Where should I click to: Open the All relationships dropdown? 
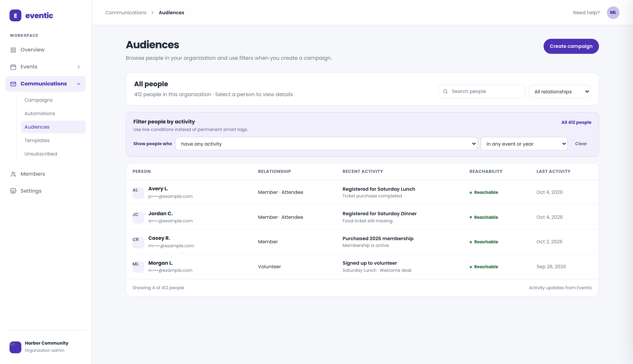(560, 92)
